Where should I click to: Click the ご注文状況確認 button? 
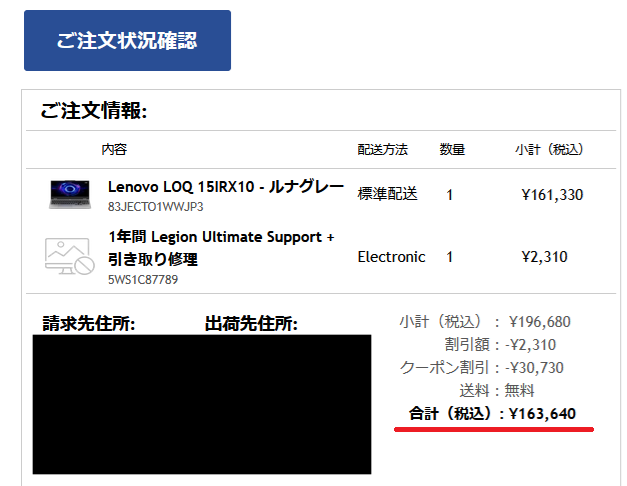point(127,41)
